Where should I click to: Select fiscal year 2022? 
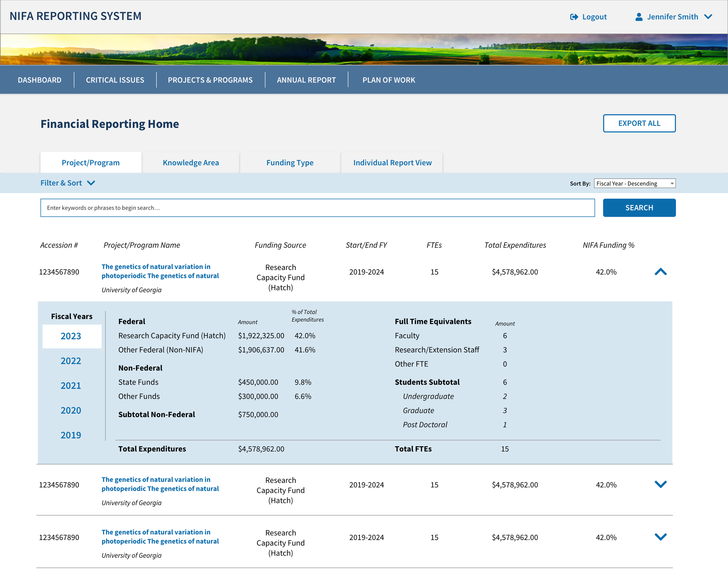(x=71, y=361)
